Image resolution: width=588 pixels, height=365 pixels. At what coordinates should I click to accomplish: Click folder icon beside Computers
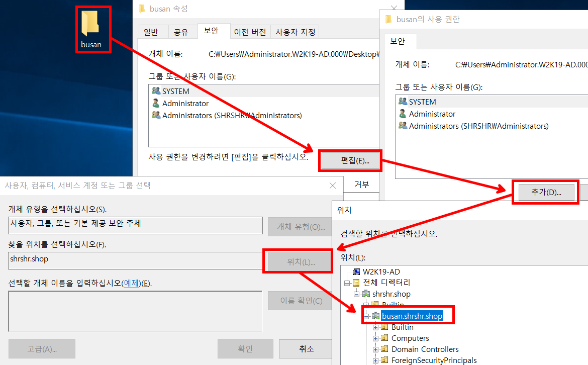pos(385,338)
